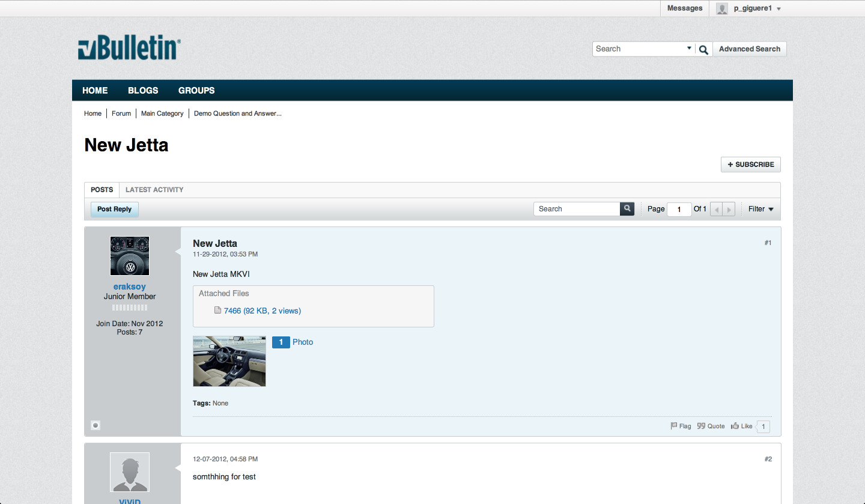865x504 pixels.
Task: Click the Forum breadcrumb link
Action: coord(121,113)
